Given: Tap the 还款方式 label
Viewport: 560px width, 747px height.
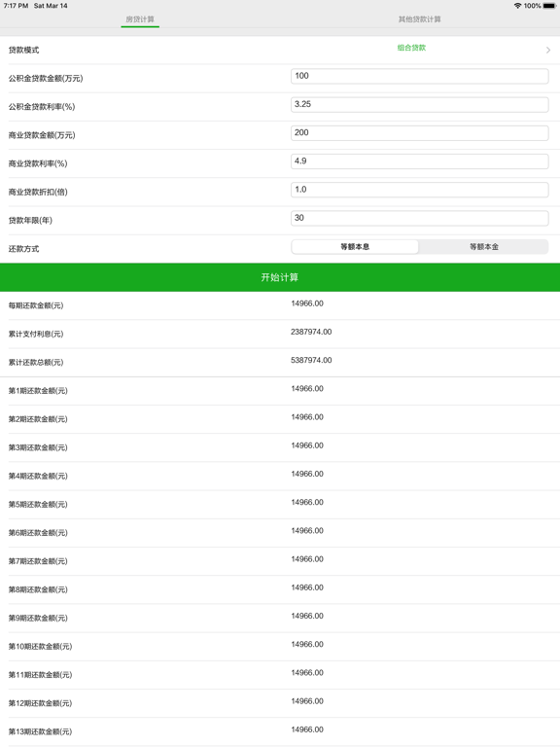Looking at the screenshot, I should (23, 249).
